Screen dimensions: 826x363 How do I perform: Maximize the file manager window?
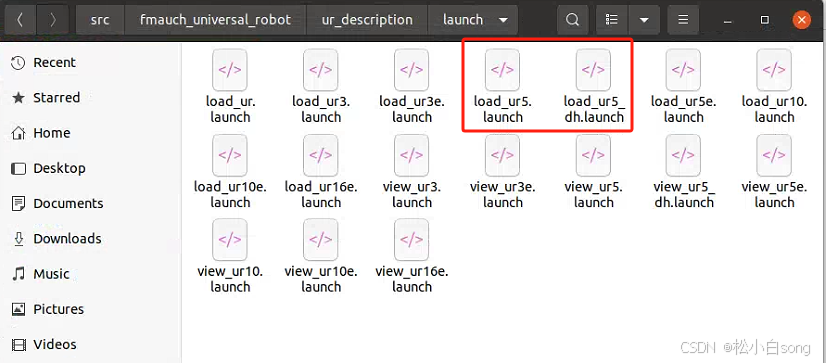[764, 20]
